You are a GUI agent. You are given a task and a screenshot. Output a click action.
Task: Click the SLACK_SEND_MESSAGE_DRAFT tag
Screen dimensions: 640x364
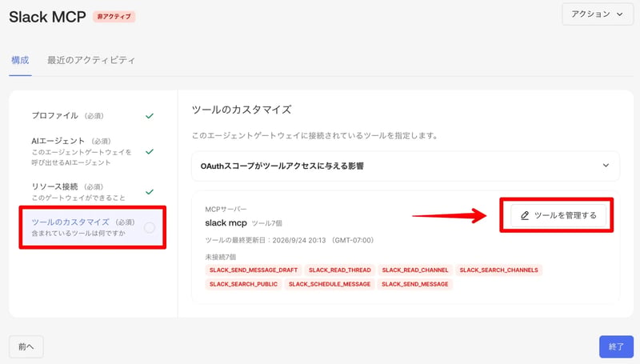(x=254, y=270)
